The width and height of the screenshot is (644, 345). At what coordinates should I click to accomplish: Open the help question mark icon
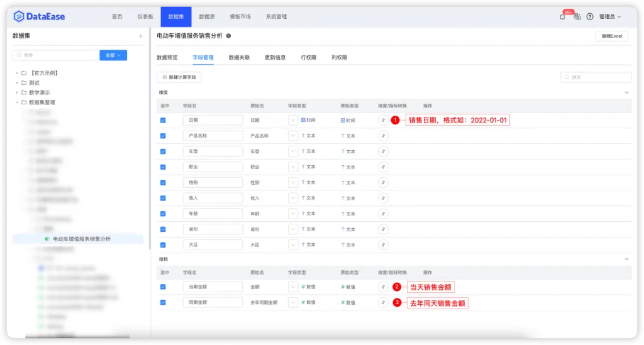(590, 17)
